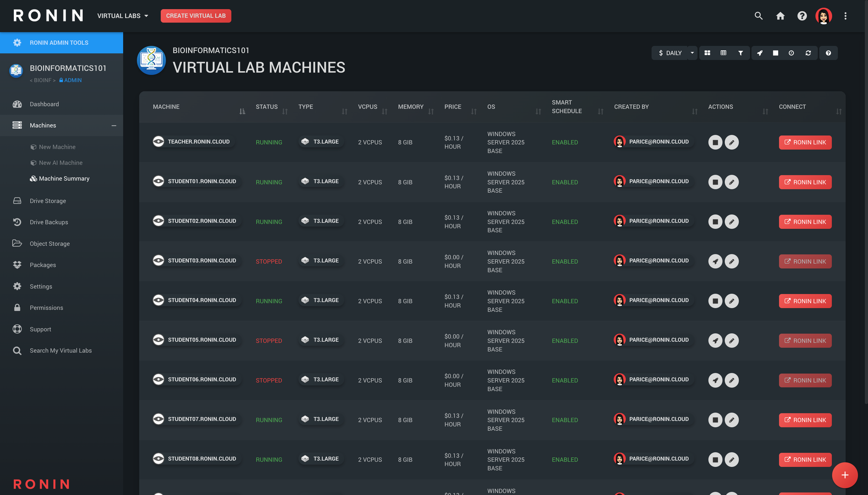This screenshot has height=495, width=868.
Task: Start STUDENT03 machine with rocket button
Action: tap(715, 261)
